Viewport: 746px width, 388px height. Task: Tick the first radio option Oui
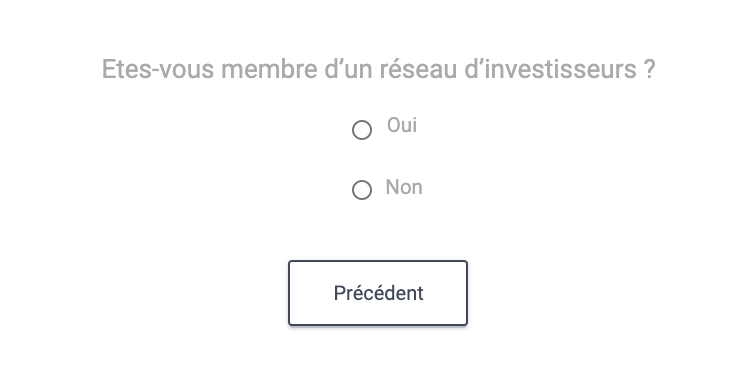(362, 130)
